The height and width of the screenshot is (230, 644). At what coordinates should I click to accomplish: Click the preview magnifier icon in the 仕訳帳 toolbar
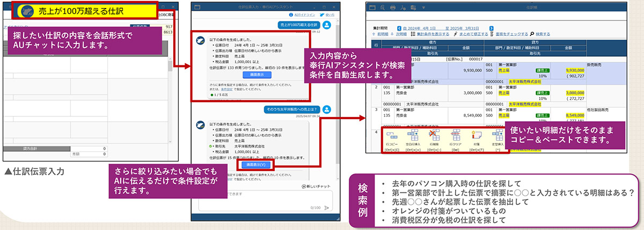click(x=382, y=8)
